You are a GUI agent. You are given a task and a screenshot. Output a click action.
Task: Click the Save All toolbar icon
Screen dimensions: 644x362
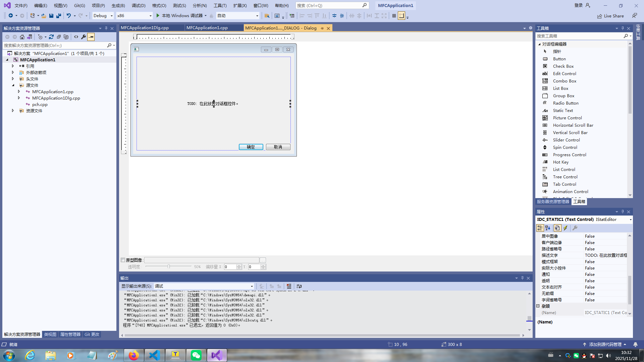coord(59,16)
